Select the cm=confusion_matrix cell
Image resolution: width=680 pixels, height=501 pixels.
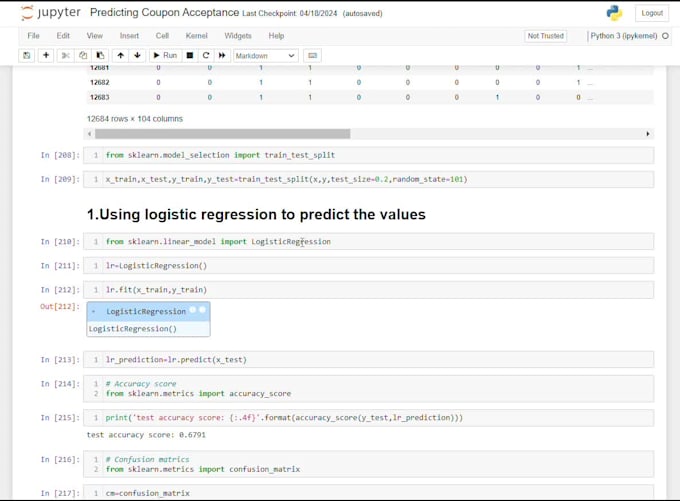pyautogui.click(x=368, y=493)
